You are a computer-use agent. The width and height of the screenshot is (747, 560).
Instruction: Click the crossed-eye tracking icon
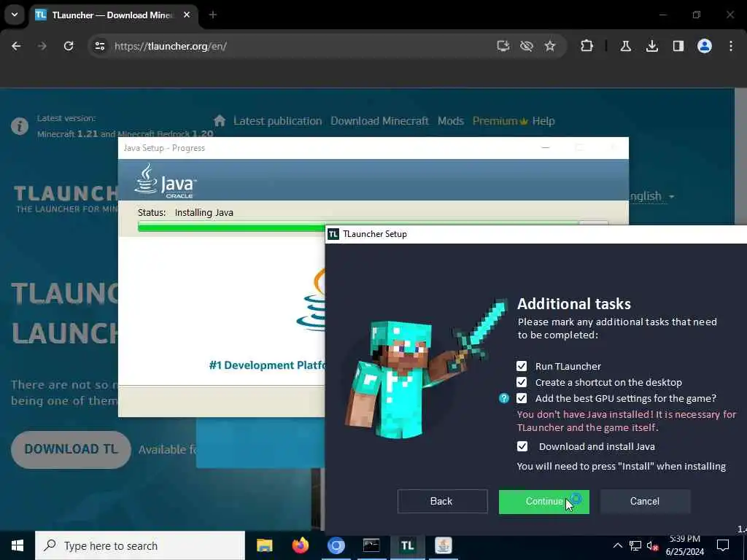(x=527, y=46)
